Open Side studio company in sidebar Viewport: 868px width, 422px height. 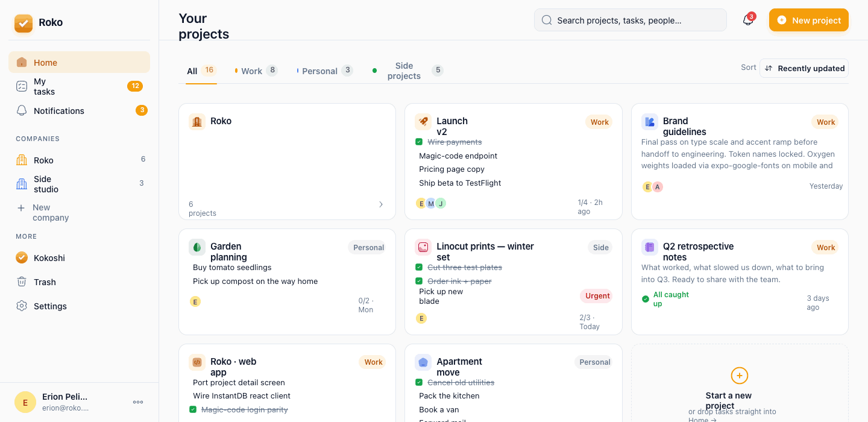point(79,184)
